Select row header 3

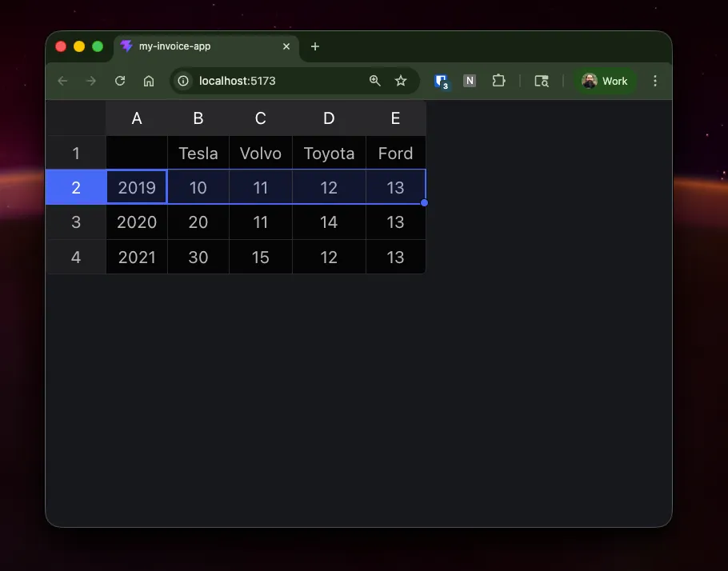pyautogui.click(x=76, y=222)
